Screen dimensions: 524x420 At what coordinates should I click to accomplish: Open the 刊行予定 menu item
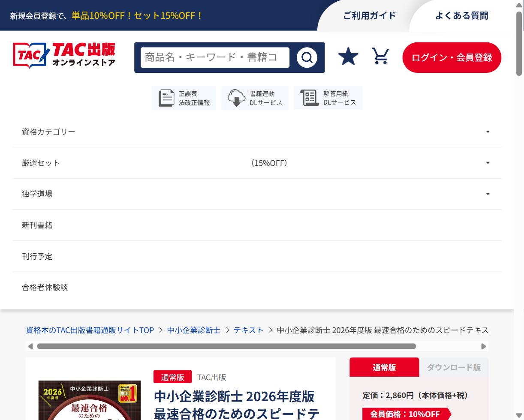point(257,256)
